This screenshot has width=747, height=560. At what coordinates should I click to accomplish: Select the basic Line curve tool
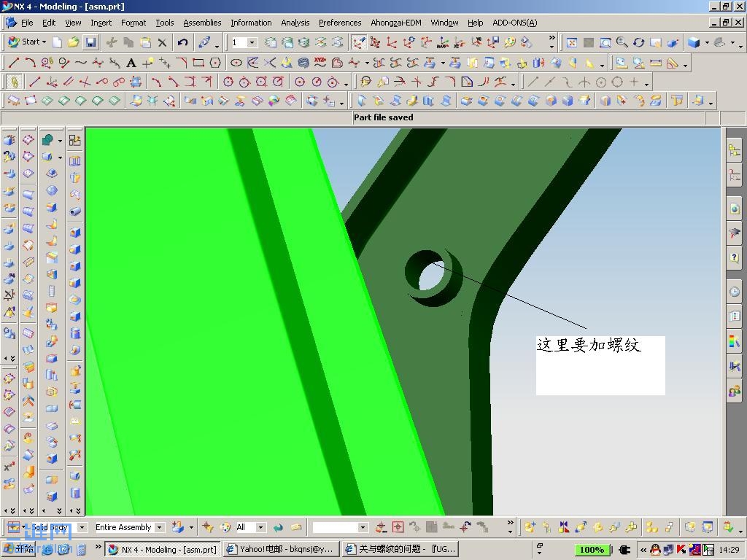click(x=13, y=63)
